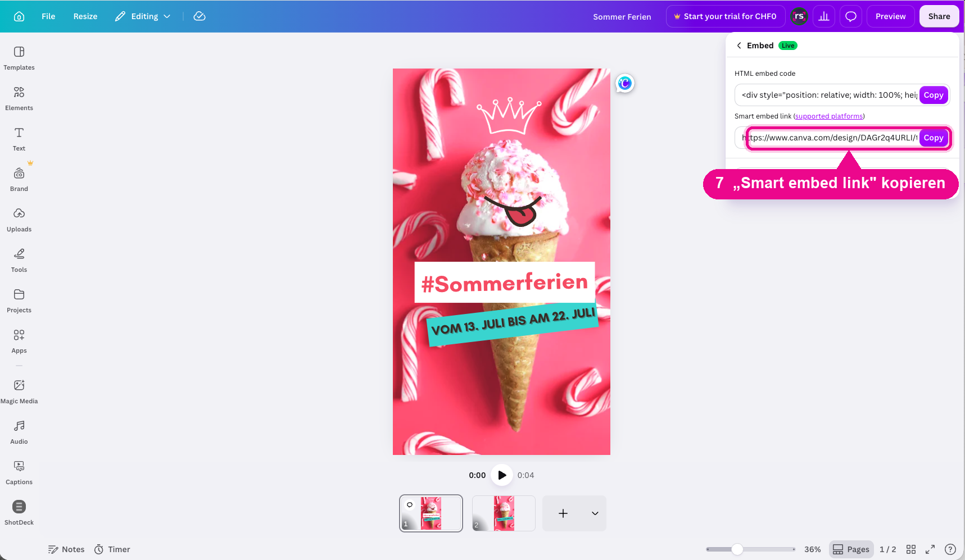The height and width of the screenshot is (560, 965).
Task: Enter fullscreen presentation mode
Action: coord(930,549)
